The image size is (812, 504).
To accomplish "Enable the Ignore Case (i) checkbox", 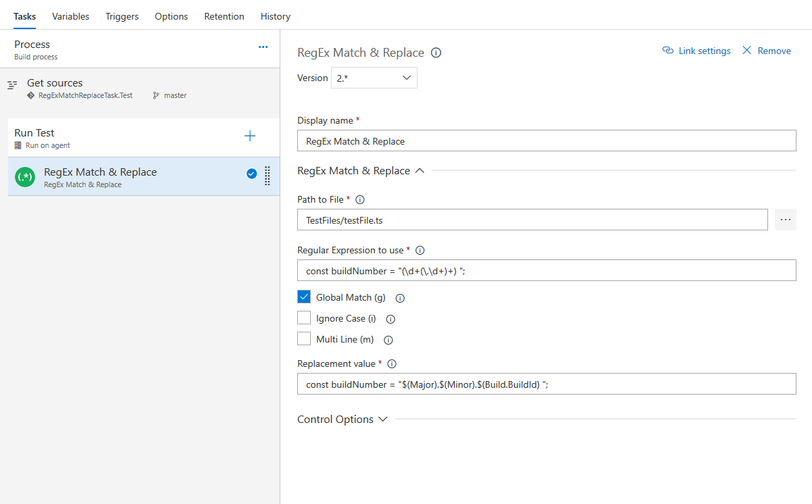I will (304, 318).
